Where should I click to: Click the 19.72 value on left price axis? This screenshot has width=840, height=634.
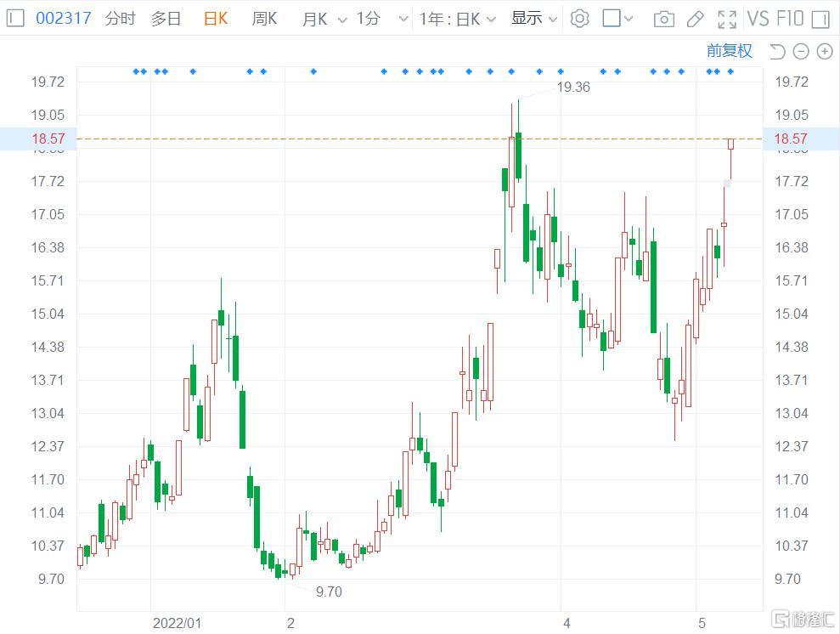tap(48, 82)
